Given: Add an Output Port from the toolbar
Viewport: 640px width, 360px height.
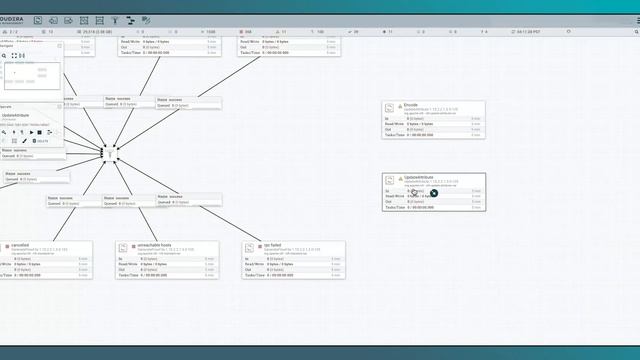Looking at the screenshot, I should pyautogui.click(x=69, y=20).
